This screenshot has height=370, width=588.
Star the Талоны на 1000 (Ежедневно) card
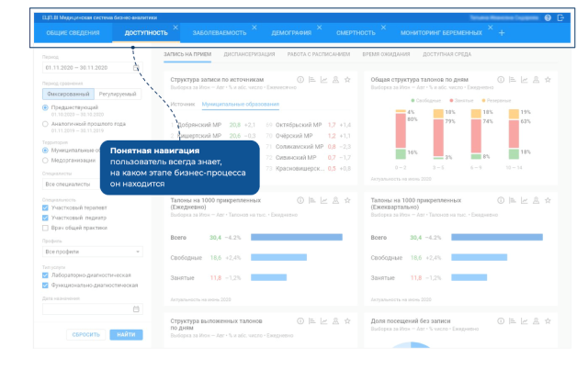(x=347, y=200)
